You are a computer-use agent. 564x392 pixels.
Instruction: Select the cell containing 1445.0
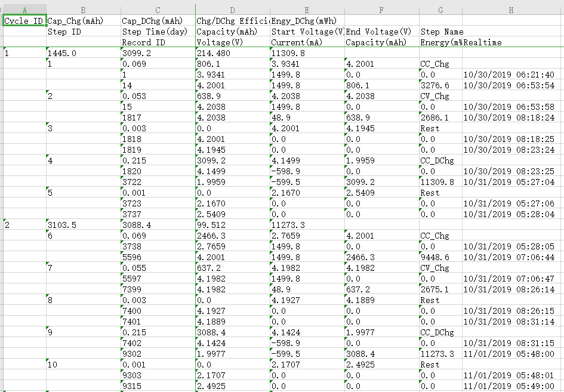(x=84, y=53)
